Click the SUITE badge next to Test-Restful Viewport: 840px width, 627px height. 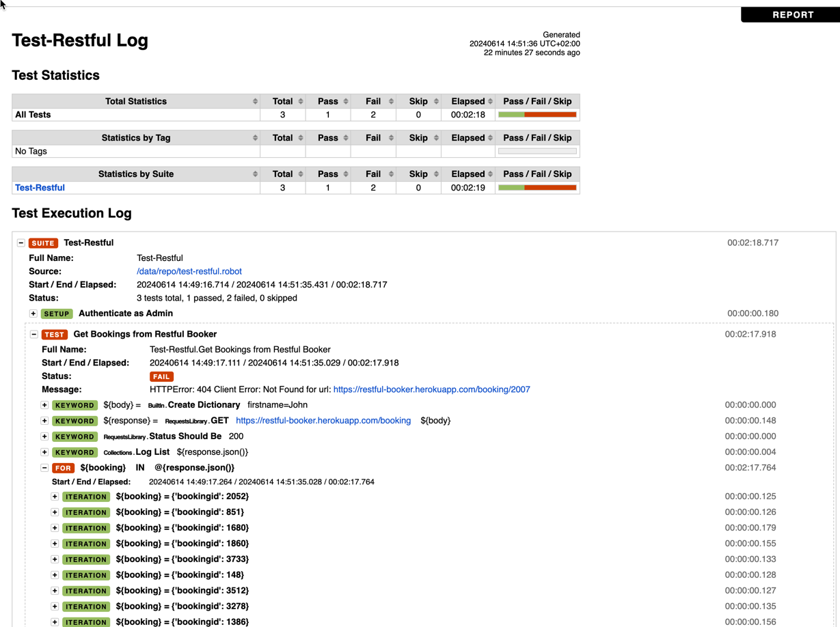[43, 242]
